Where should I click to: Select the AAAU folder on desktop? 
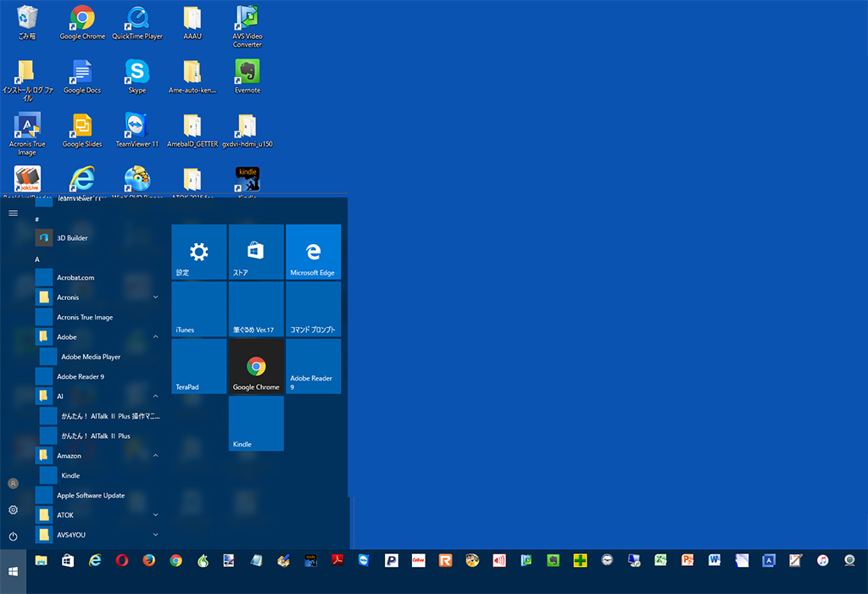tap(192, 22)
